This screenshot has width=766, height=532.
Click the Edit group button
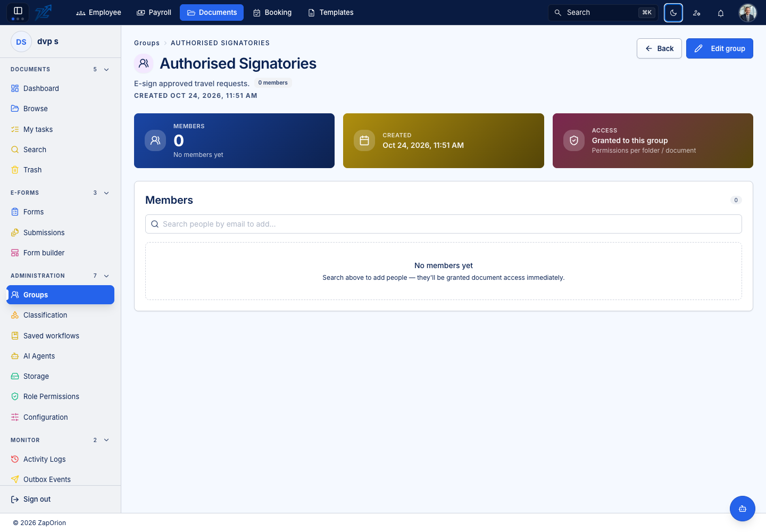tap(720, 48)
